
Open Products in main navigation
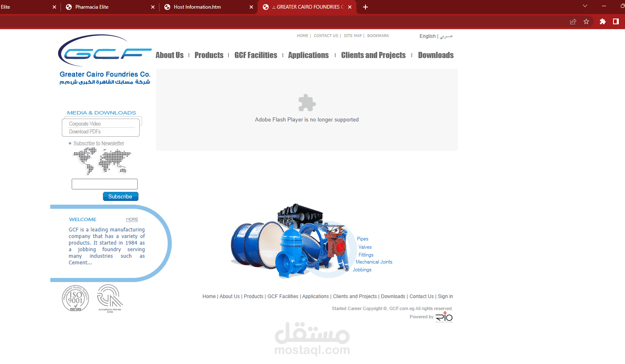[209, 55]
